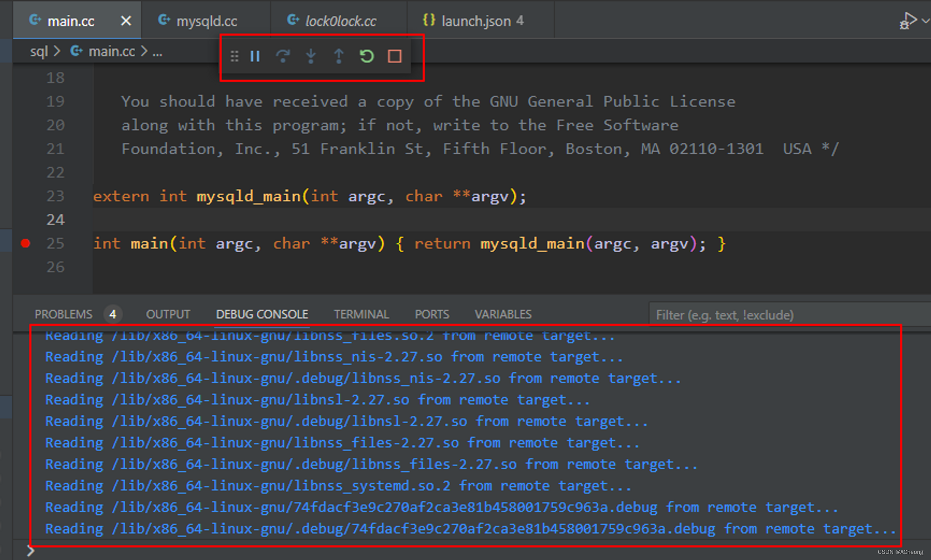This screenshot has width=931, height=560.
Task: Switch to the mysqld.cc tab
Action: pyautogui.click(x=206, y=21)
